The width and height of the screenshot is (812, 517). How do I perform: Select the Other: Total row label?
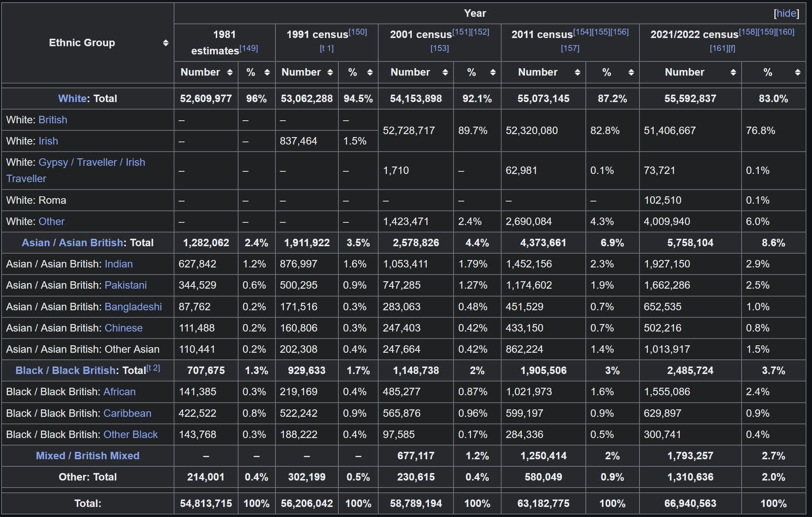click(x=88, y=477)
